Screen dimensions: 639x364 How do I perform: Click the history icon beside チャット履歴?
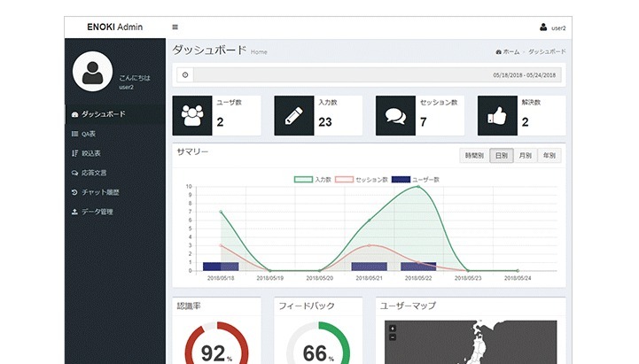(74, 192)
